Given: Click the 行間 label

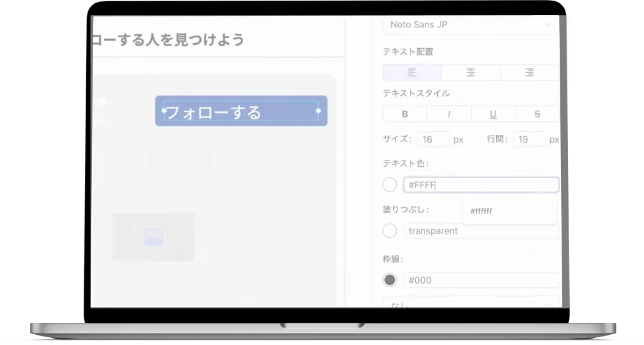Looking at the screenshot, I should click(x=497, y=139).
